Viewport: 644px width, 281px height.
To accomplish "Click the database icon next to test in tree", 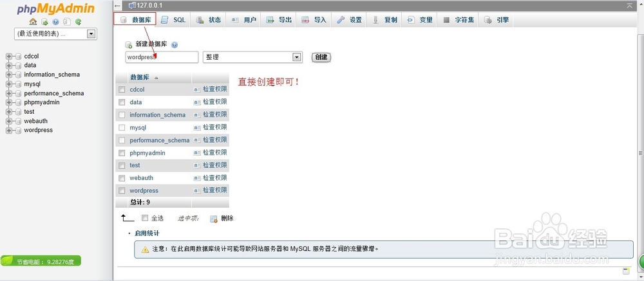I will coord(18,112).
